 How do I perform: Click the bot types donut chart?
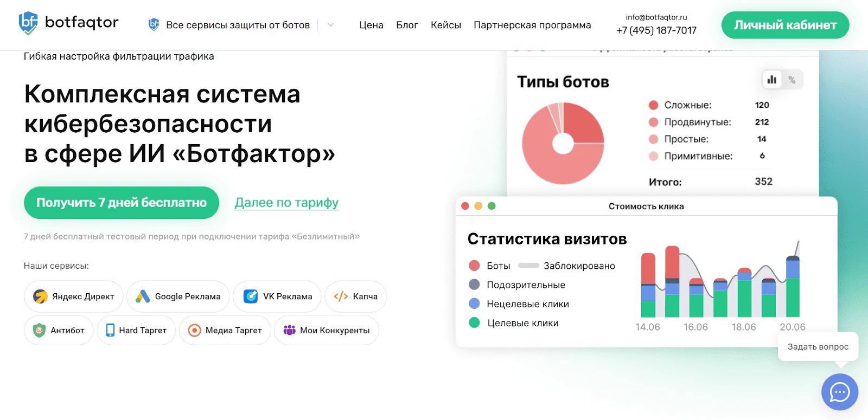point(563,144)
